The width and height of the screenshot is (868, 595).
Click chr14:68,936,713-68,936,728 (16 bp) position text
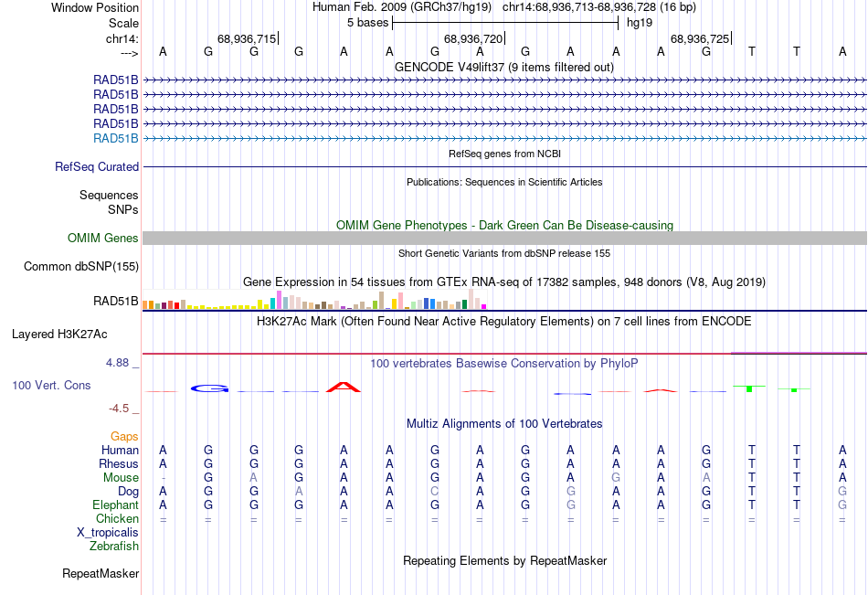(599, 7)
